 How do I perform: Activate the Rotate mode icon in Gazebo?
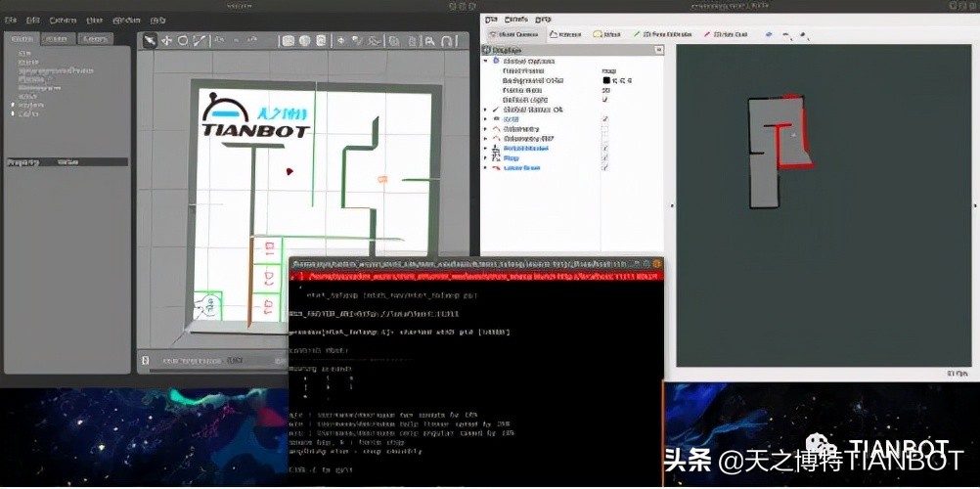(183, 41)
